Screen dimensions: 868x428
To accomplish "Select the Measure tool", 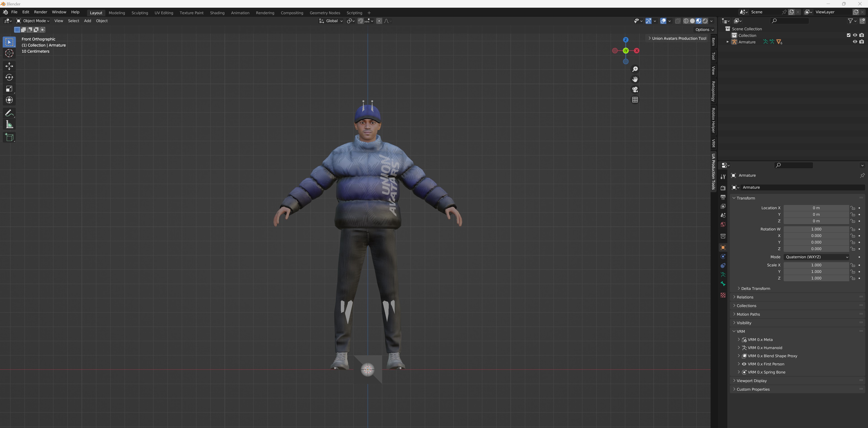I will (x=9, y=125).
